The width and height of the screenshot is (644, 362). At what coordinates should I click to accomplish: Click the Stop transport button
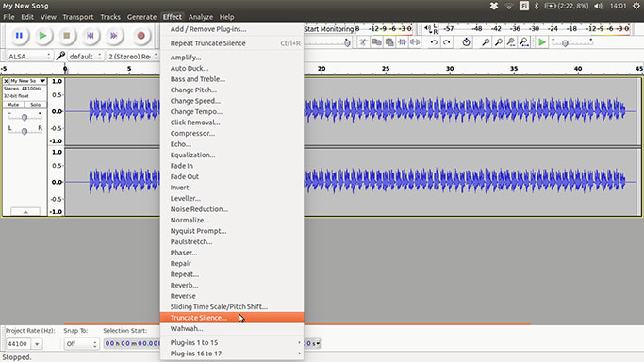point(66,36)
